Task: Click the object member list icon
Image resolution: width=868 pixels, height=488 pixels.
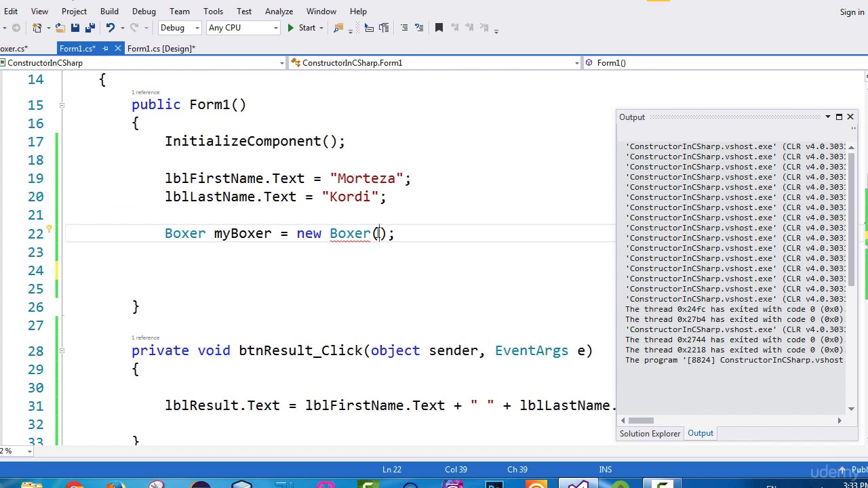Action: point(369,28)
